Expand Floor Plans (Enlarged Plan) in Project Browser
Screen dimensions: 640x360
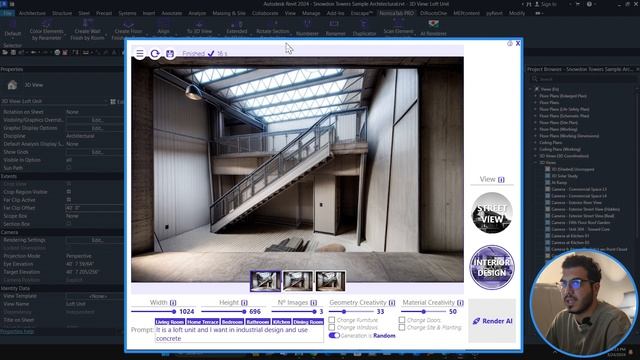536,96
